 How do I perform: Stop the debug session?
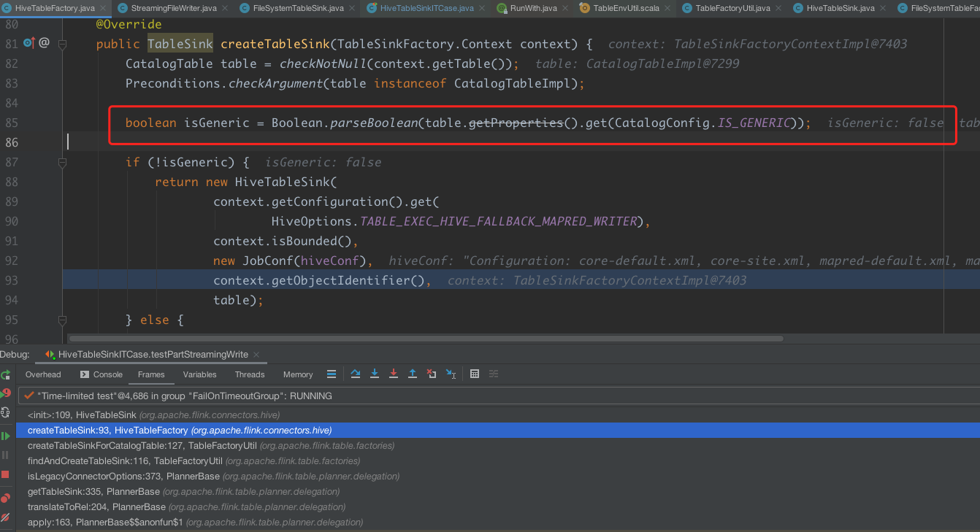coord(5,474)
